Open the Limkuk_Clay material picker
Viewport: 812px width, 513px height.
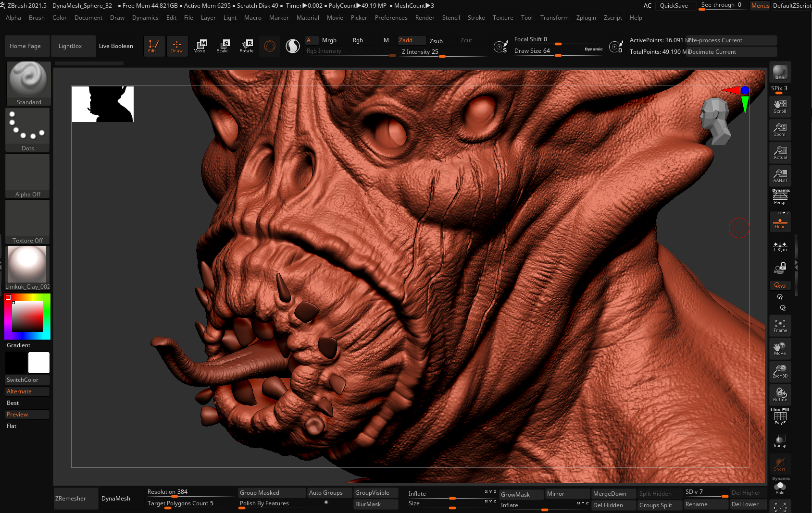tap(28, 268)
